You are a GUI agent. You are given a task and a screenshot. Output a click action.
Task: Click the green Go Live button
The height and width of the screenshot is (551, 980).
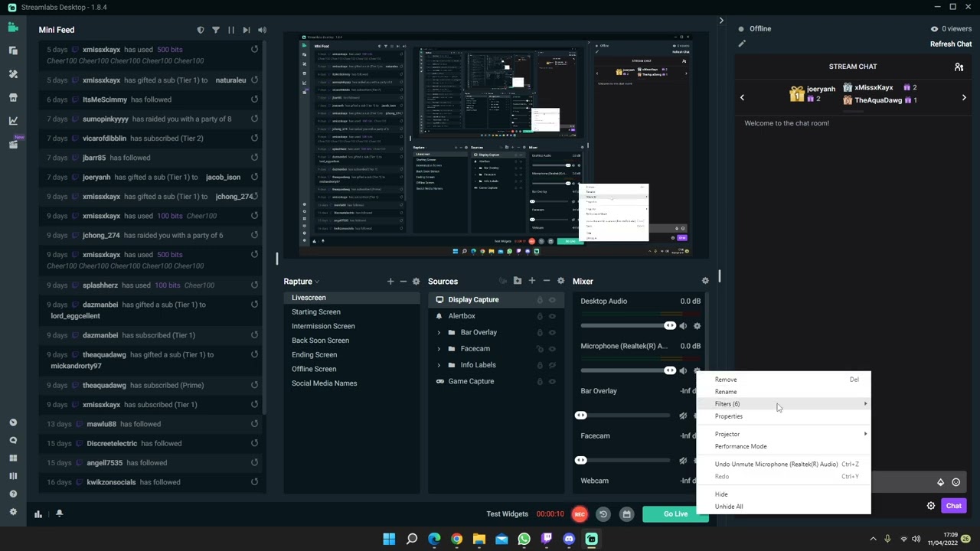tap(675, 514)
